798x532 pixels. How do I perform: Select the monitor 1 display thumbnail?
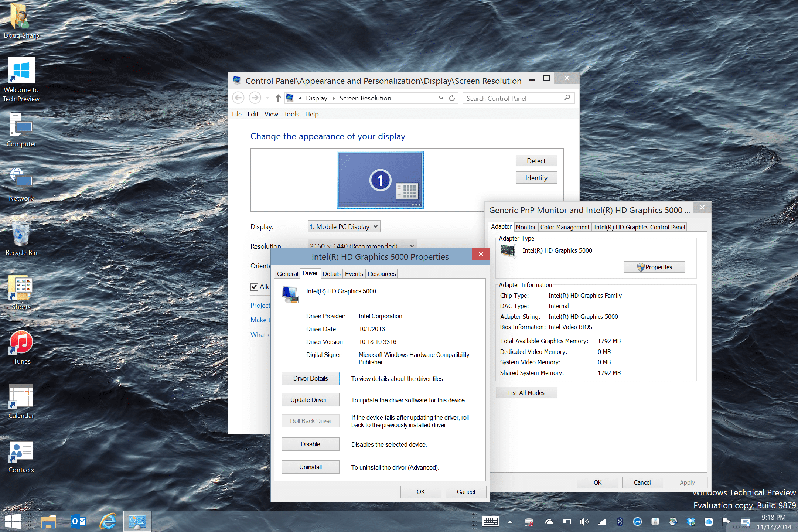pyautogui.click(x=380, y=180)
